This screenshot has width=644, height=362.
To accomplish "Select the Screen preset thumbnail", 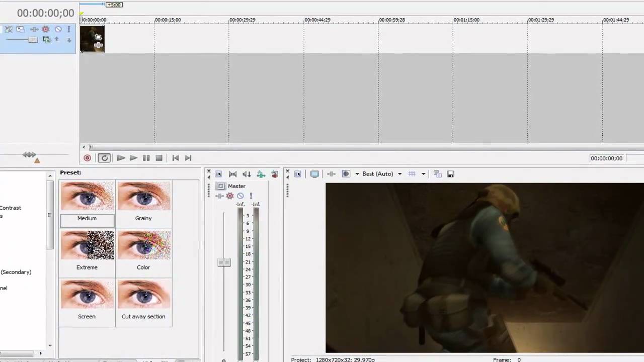I will coord(87,295).
